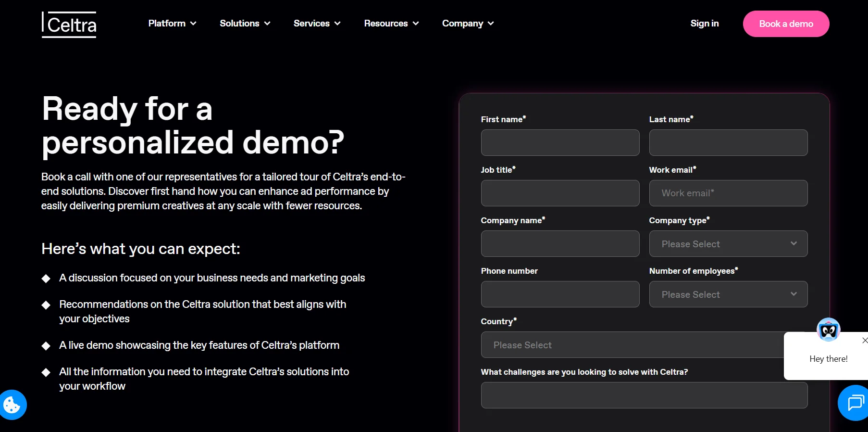Focus the Last name field

tap(728, 142)
